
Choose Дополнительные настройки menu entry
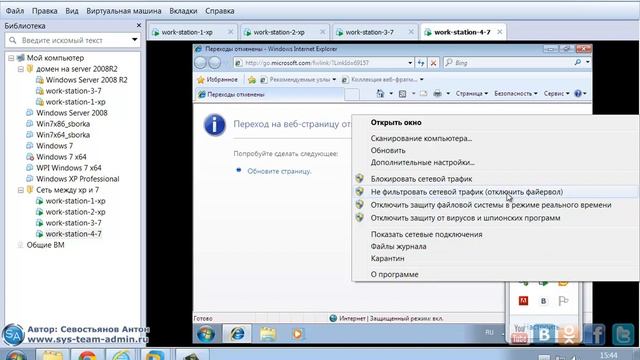[x=422, y=162]
